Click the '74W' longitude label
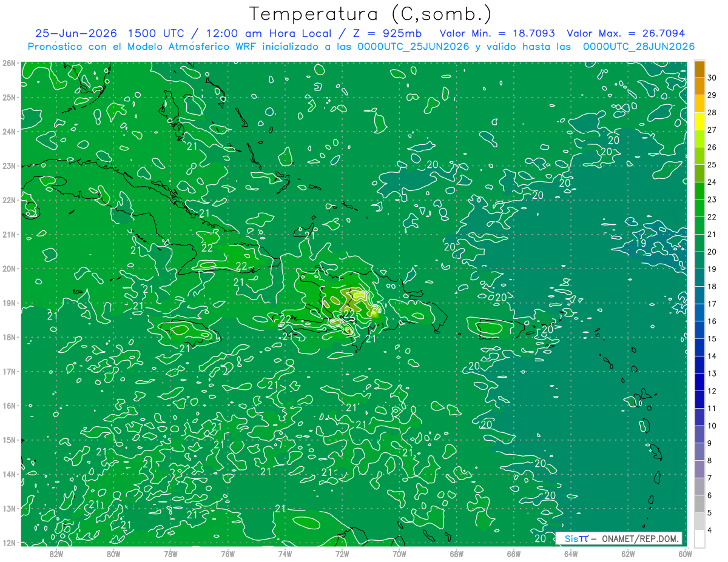728x562 pixels. coord(285,554)
